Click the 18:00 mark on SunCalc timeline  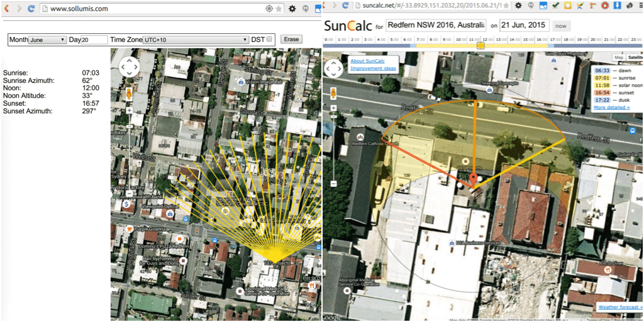(x=569, y=40)
